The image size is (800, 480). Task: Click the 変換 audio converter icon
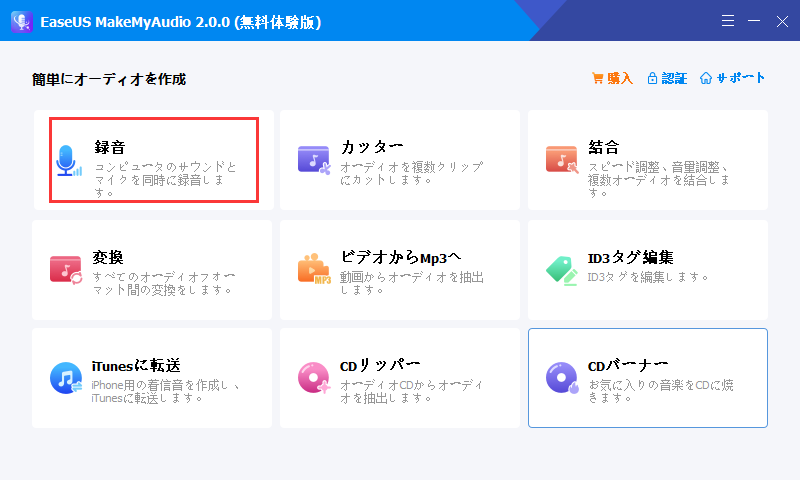pos(66,270)
